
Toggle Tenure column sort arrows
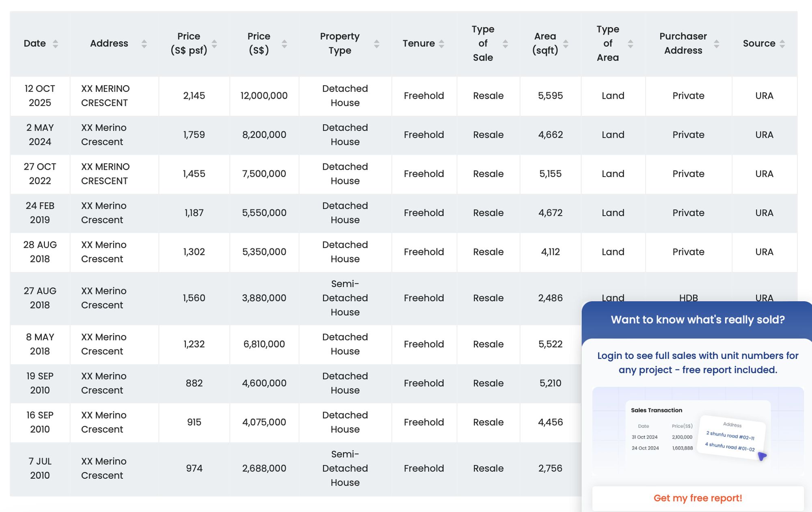click(441, 44)
